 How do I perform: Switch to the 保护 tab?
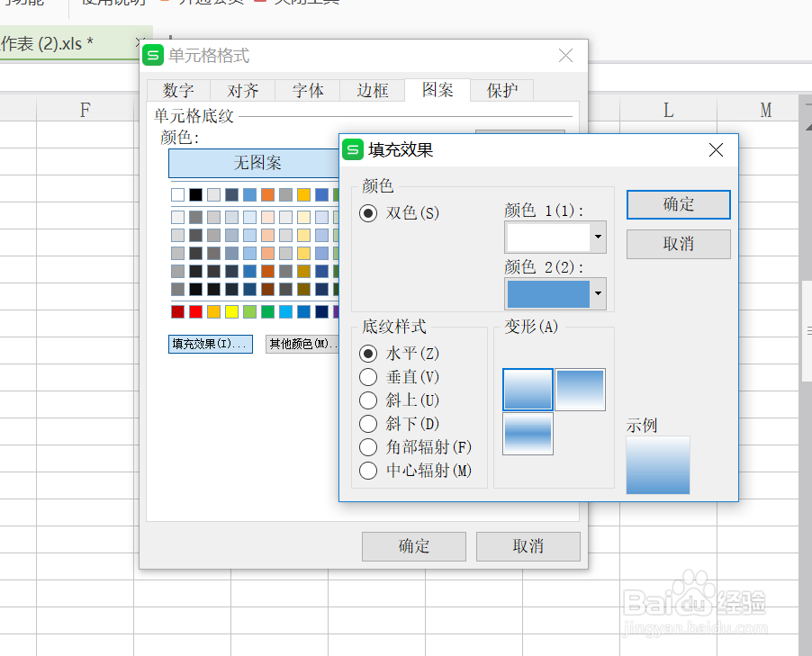[x=501, y=90]
